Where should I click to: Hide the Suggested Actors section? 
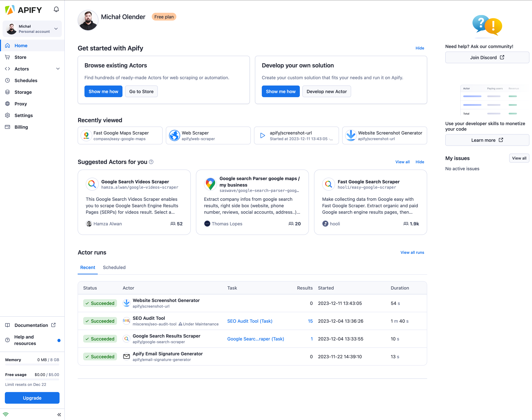tap(420, 162)
